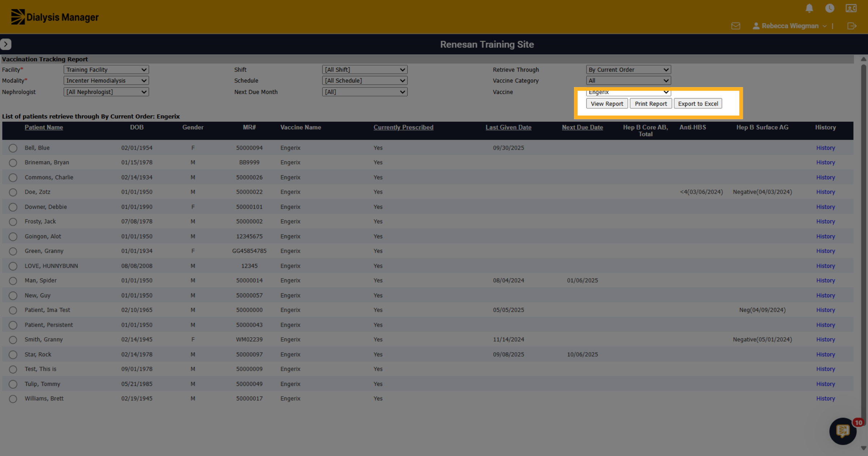Click the scrollbar down arrow
The height and width of the screenshot is (456, 868).
tap(864, 448)
